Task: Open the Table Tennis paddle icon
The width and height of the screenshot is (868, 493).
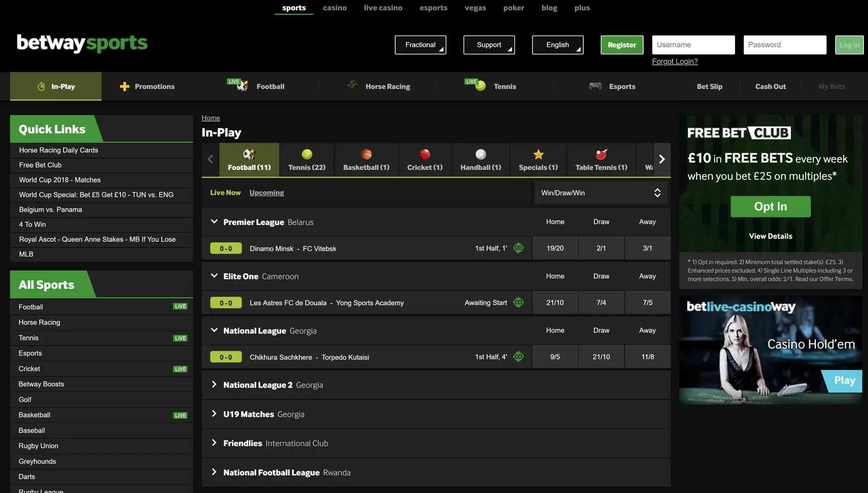Action: [601, 154]
